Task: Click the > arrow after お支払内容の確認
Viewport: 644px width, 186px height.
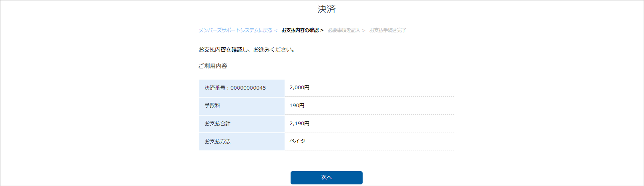Action: point(322,30)
